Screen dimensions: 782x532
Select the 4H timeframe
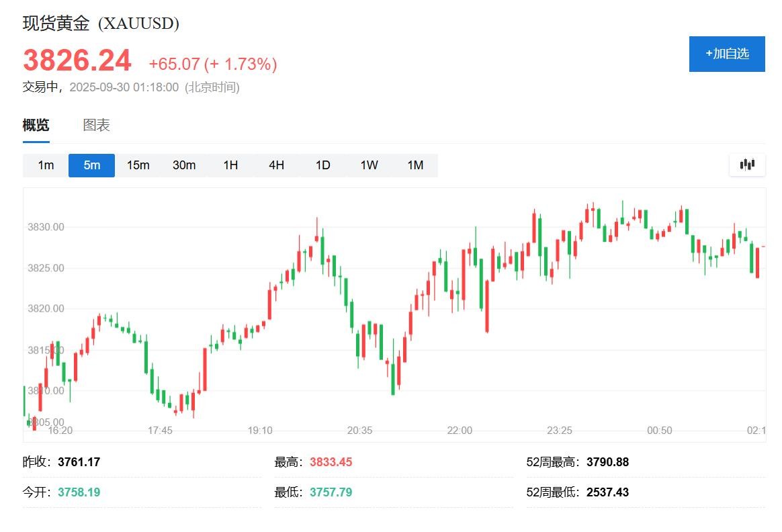pyautogui.click(x=276, y=165)
